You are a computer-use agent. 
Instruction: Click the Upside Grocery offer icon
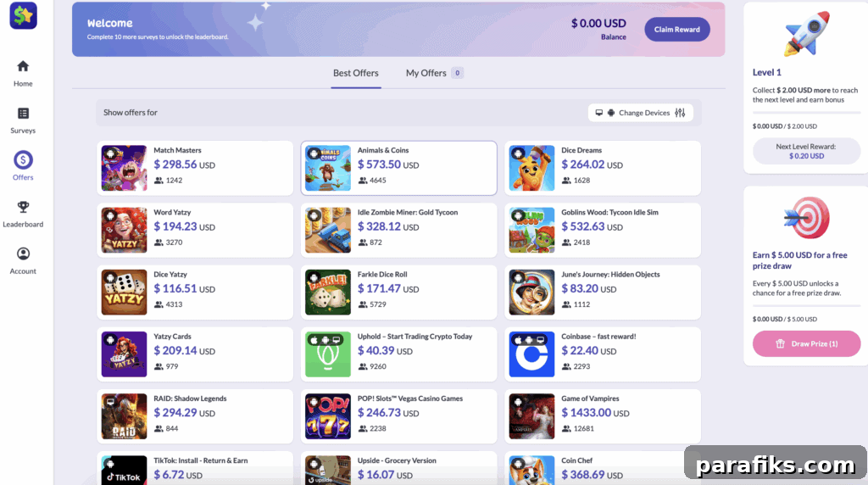328,470
